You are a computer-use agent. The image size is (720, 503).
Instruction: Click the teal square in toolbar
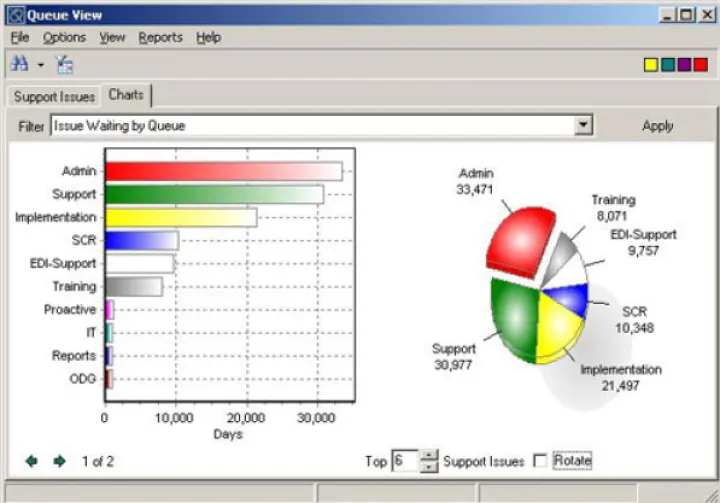click(667, 65)
